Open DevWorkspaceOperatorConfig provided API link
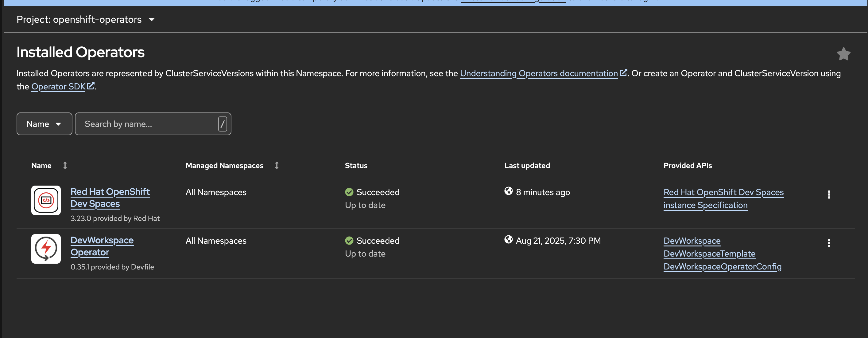This screenshot has height=338, width=868. coord(722,266)
